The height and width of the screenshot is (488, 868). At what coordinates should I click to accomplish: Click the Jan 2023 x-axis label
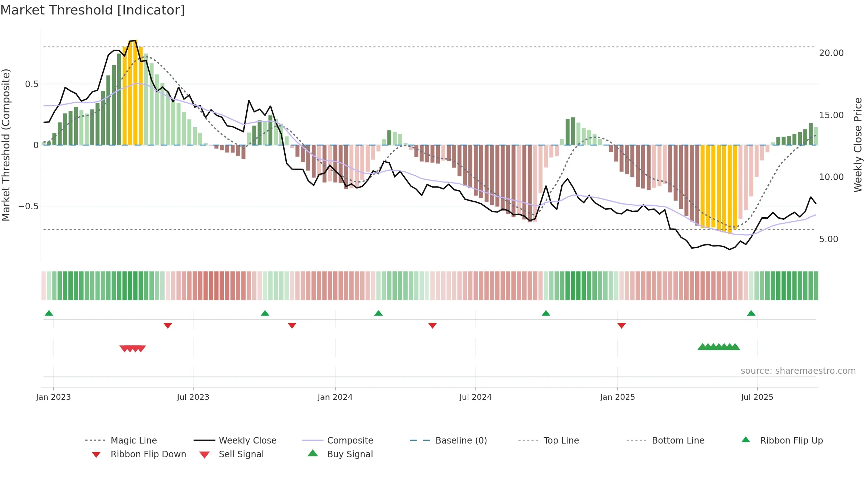tap(53, 397)
